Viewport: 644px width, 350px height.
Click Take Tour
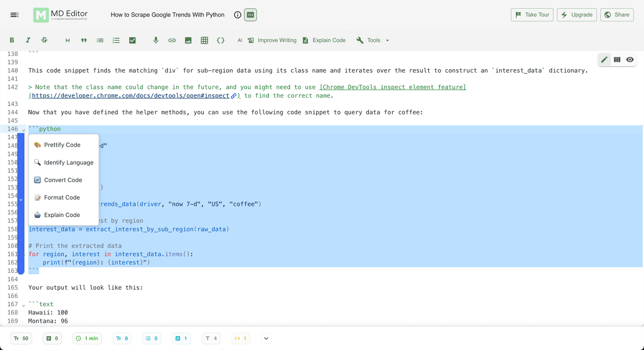click(x=532, y=15)
